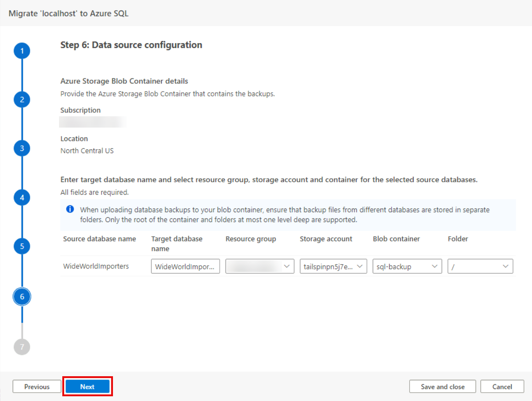Click the blue info icon in notice
532x401 pixels.
click(70, 209)
